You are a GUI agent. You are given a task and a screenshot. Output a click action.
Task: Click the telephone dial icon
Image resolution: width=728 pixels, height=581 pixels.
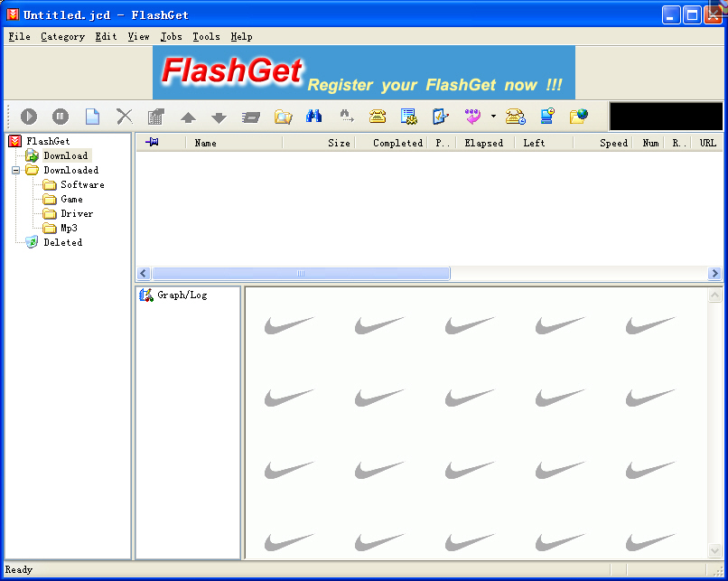click(x=378, y=116)
